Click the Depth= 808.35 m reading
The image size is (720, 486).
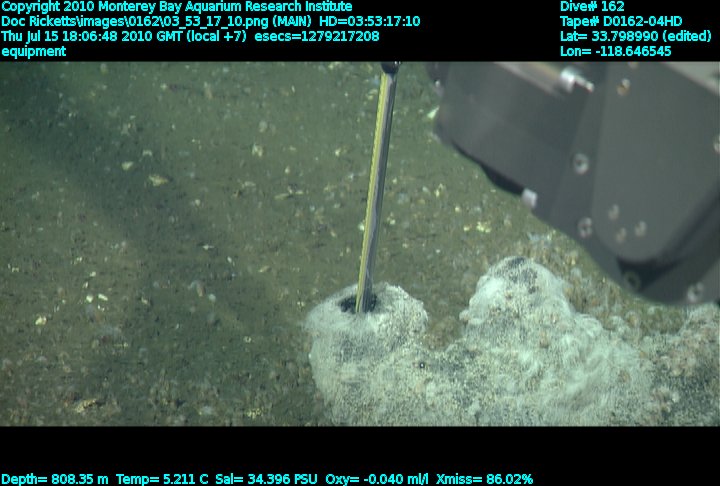(55, 479)
